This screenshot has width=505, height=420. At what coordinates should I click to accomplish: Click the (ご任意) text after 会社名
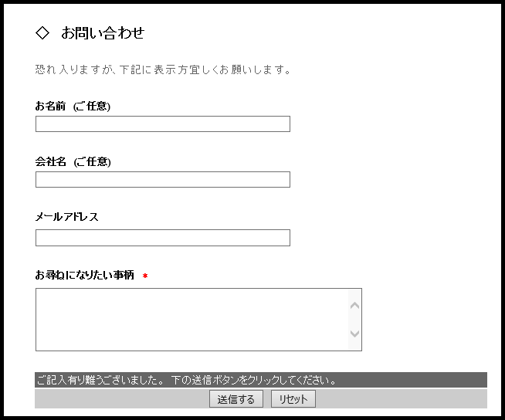coord(92,162)
